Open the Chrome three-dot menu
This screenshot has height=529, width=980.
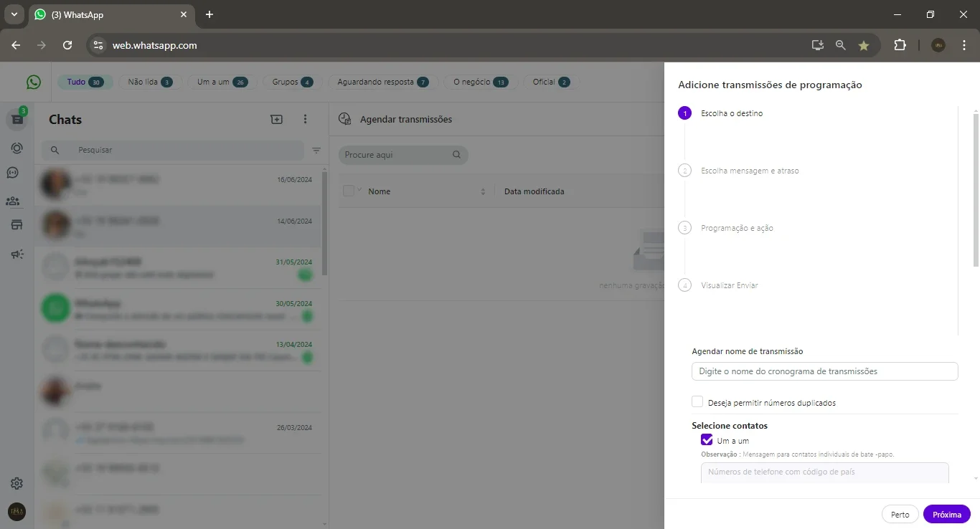point(964,45)
